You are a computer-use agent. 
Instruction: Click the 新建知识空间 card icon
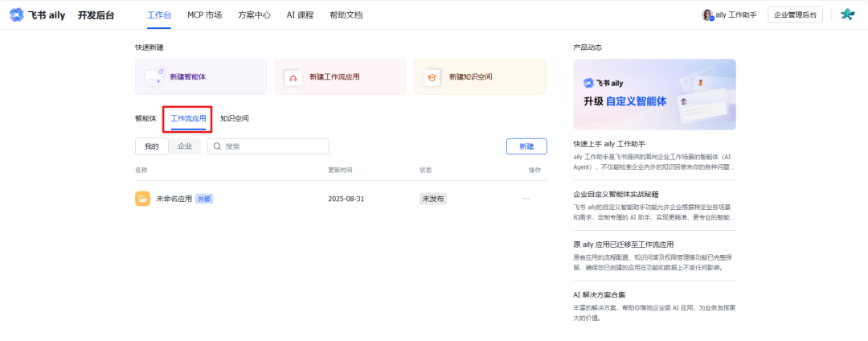tap(432, 77)
